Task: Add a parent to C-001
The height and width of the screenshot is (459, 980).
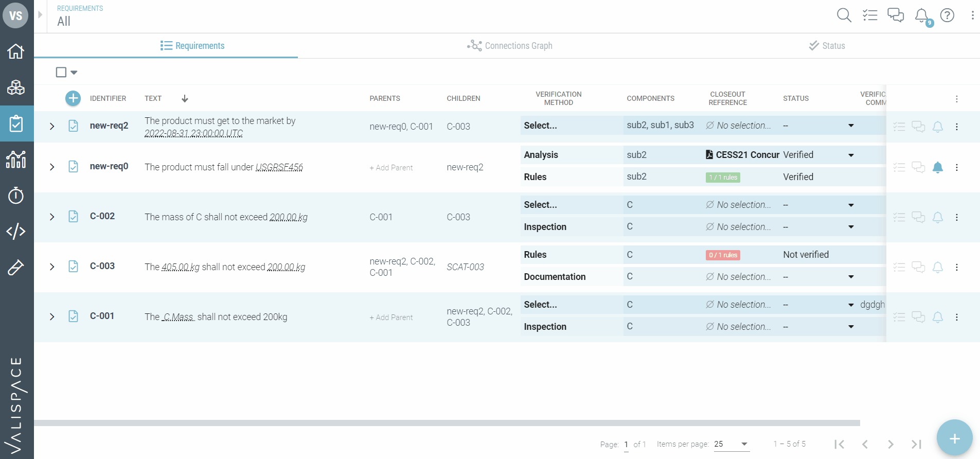Action: click(391, 317)
